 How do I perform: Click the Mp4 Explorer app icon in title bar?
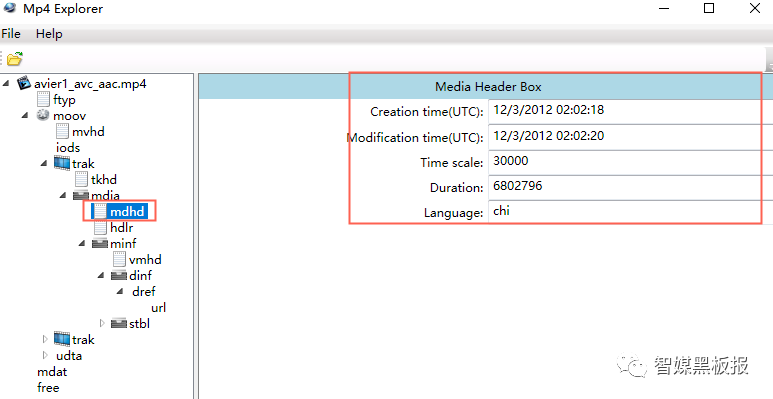[x=10, y=8]
